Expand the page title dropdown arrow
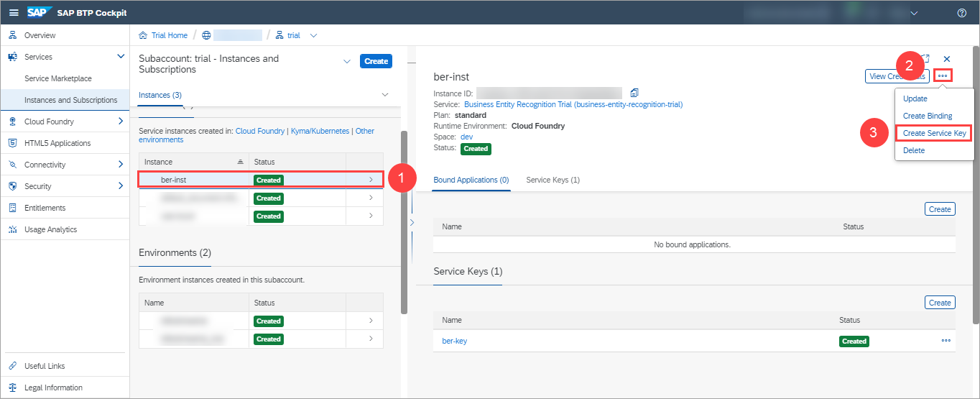 point(347,62)
